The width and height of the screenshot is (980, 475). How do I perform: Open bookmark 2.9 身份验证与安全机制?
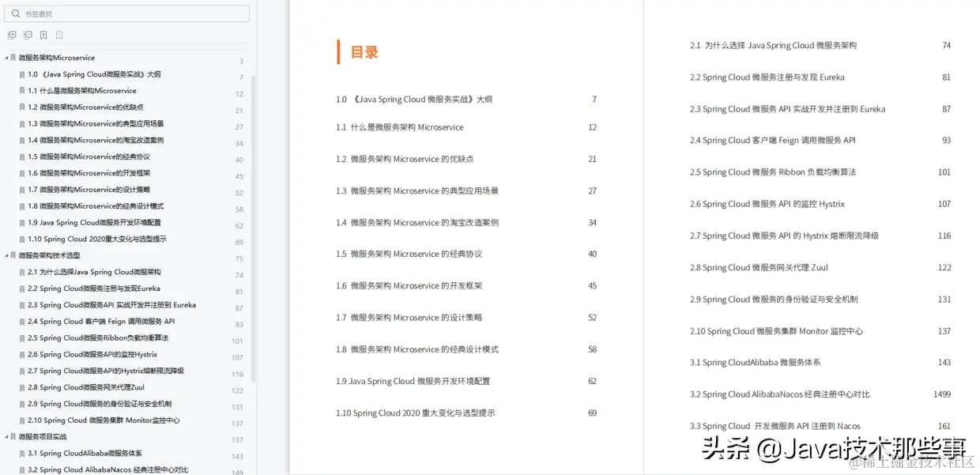point(100,404)
